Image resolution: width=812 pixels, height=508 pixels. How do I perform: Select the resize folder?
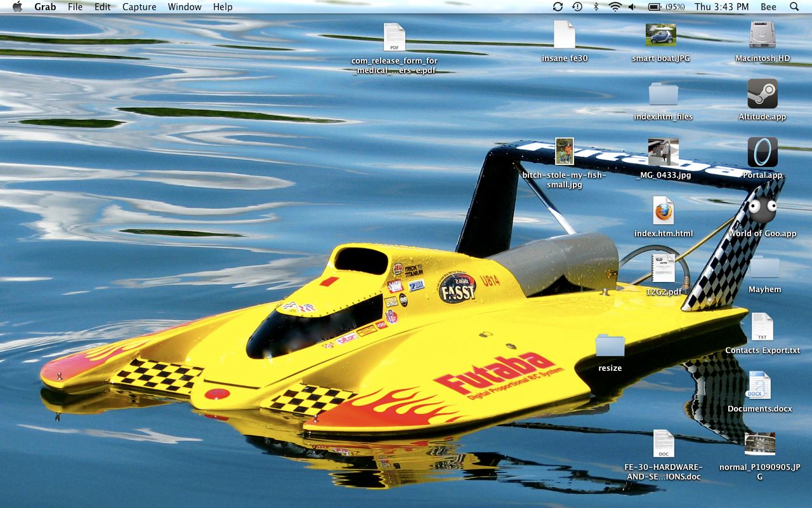610,345
